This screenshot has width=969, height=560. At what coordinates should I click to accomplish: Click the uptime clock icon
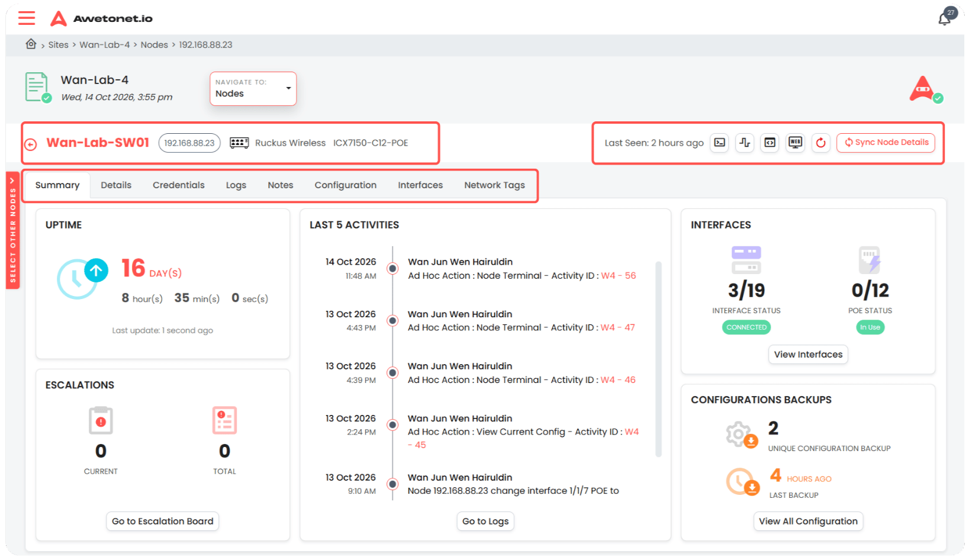point(82,278)
